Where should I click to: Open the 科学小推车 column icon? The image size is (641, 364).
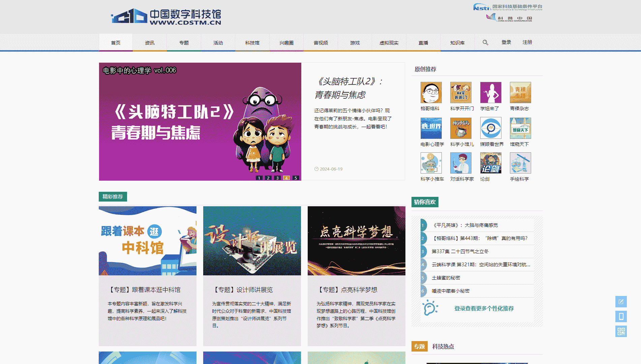pos(431,163)
